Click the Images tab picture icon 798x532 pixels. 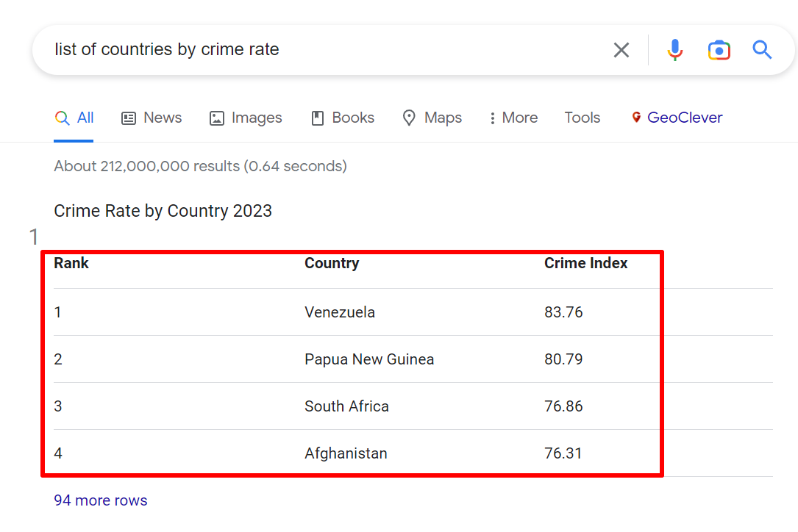click(x=216, y=118)
